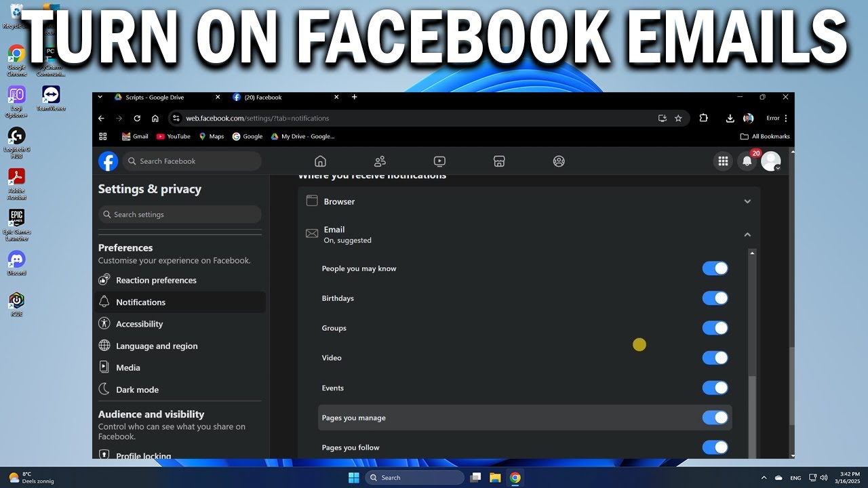Open the Marketplace icon in Facebook header

click(x=499, y=161)
